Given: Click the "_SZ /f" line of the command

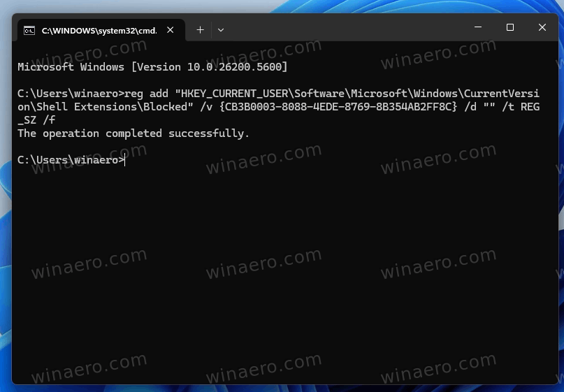Looking at the screenshot, I should [36, 120].
